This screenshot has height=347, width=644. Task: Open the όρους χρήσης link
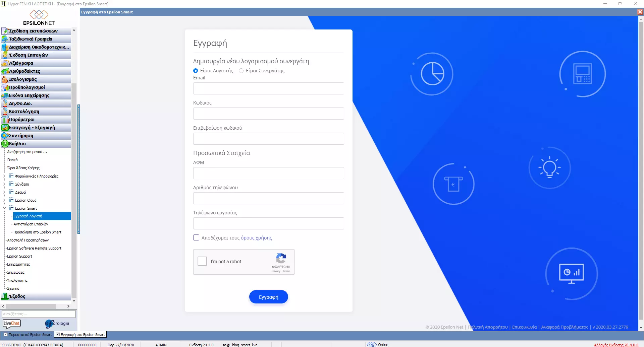tap(256, 238)
